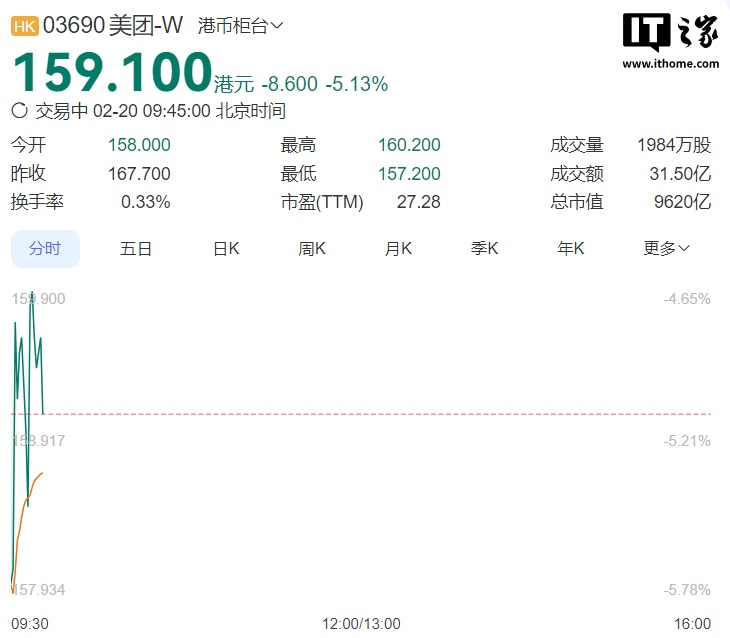This screenshot has width=730, height=638.
Task: Click the trading status refresh circle icon
Action: [20, 111]
